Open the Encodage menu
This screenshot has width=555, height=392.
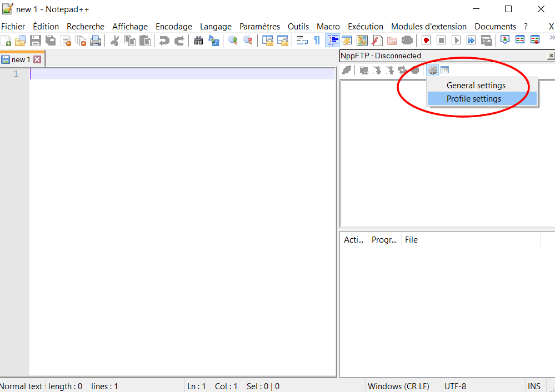point(173,27)
